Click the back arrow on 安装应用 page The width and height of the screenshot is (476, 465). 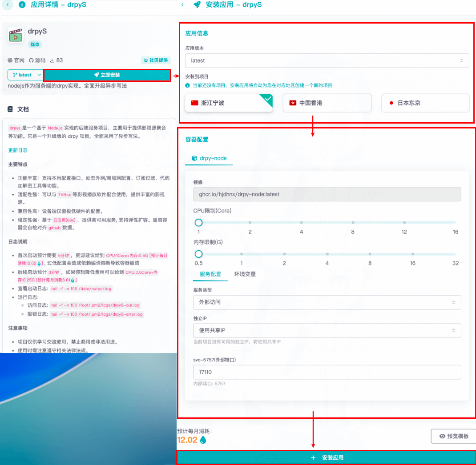point(182,5)
